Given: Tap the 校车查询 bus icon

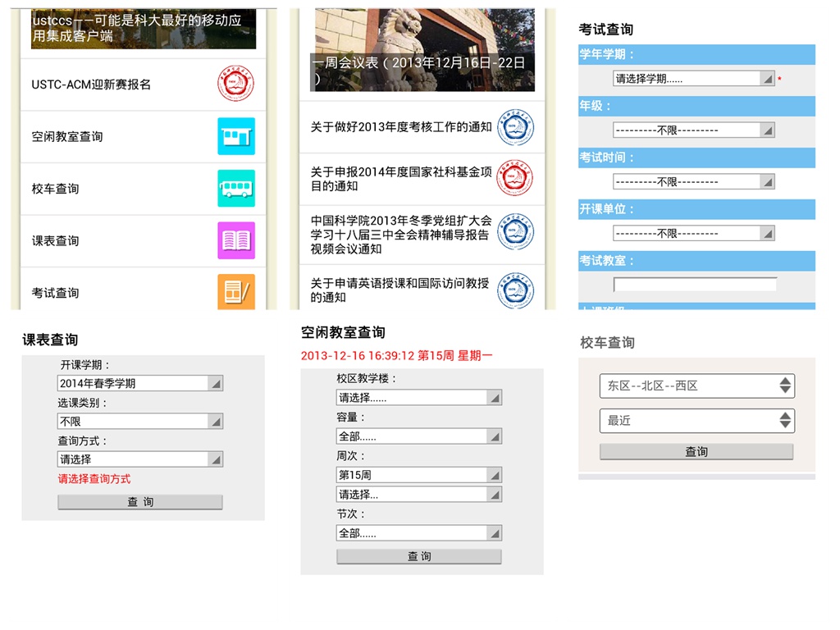Looking at the screenshot, I should (236, 189).
